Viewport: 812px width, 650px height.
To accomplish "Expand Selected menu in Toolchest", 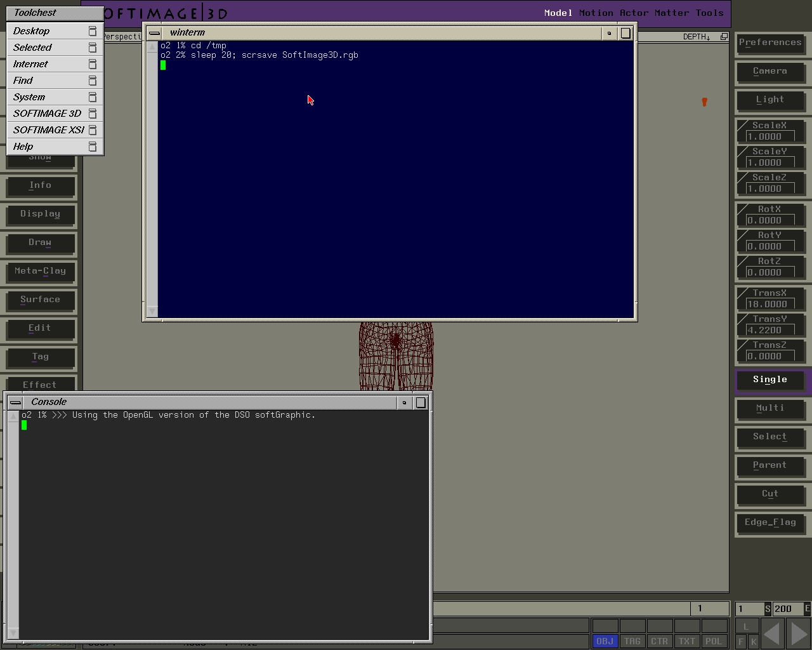I will 55,48.
